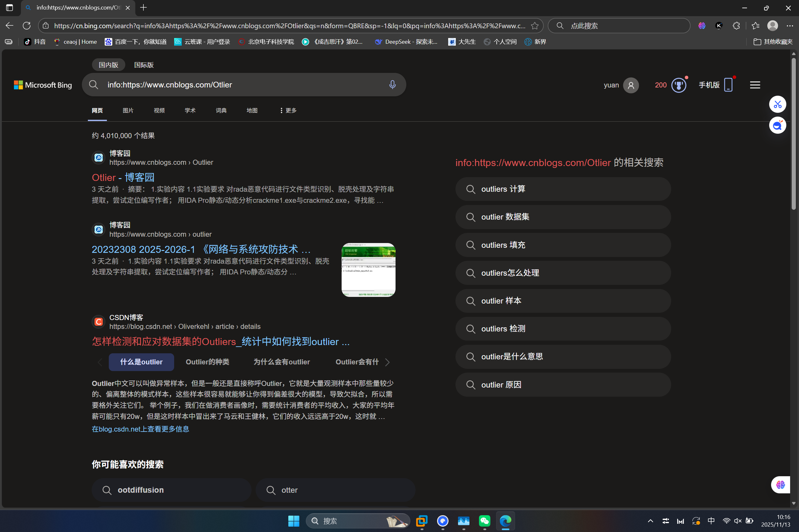The height and width of the screenshot is (532, 799).
Task: Open the Extensions puzzle icon
Action: tap(736, 25)
